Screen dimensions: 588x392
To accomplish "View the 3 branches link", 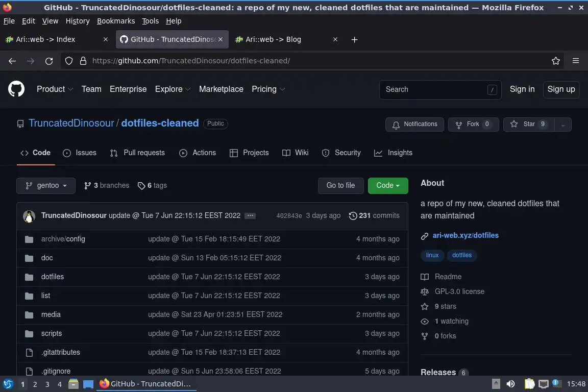I will click(x=107, y=186).
